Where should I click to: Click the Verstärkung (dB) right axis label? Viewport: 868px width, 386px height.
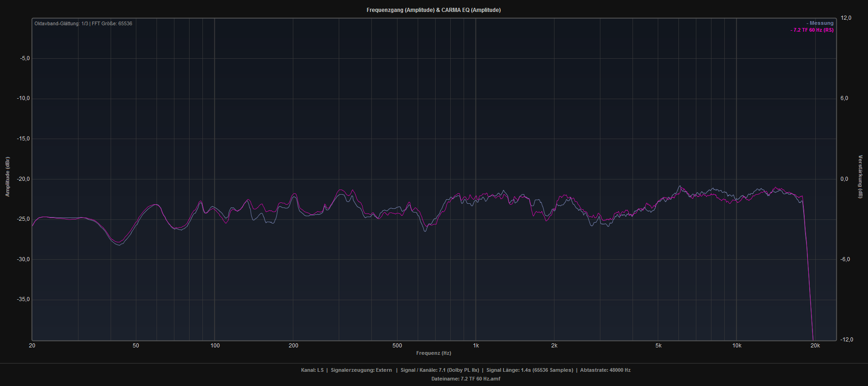860,177
